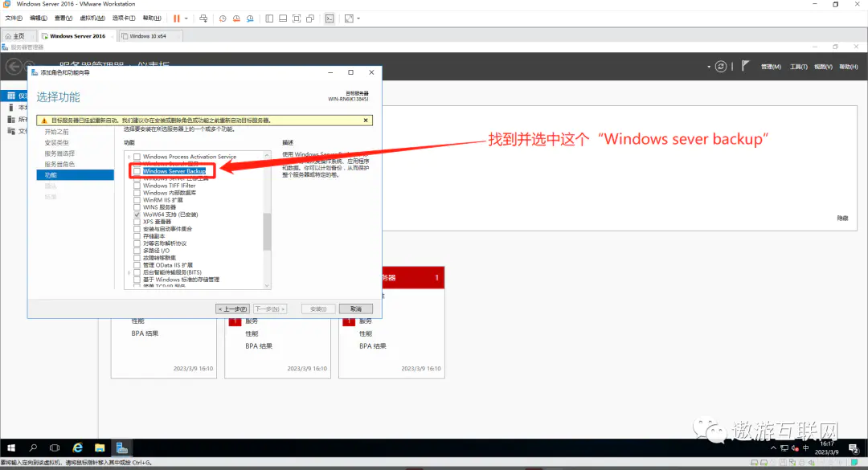This screenshot has height=470, width=868.
Task: Check the 多路径 I/O checkbox
Action: click(137, 250)
